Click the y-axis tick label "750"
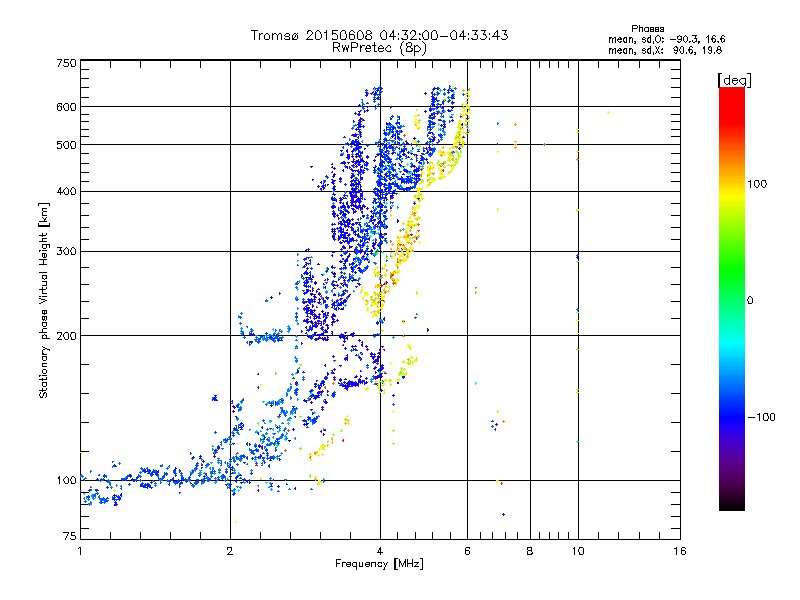The height and width of the screenshot is (600, 800). coord(66,63)
